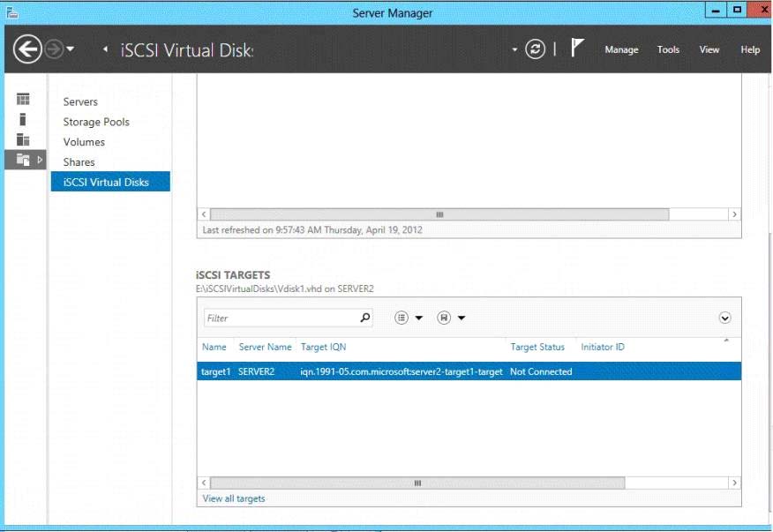Open the Tools menu

(668, 49)
